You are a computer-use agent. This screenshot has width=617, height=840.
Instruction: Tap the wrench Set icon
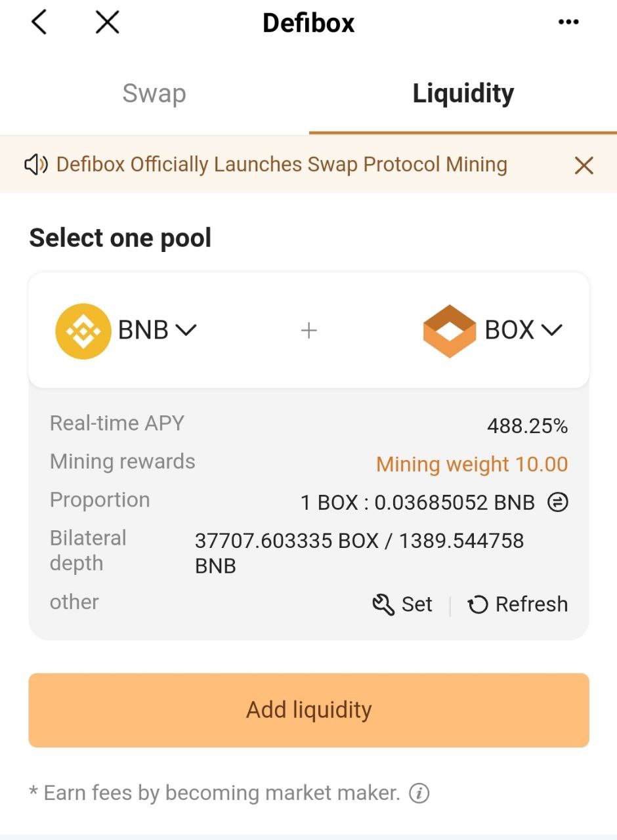[383, 604]
